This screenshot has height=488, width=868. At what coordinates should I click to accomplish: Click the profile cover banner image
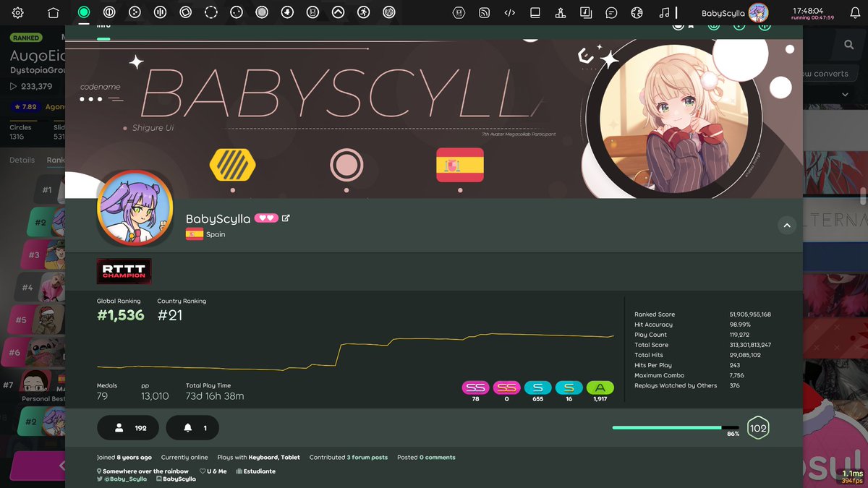click(x=434, y=119)
